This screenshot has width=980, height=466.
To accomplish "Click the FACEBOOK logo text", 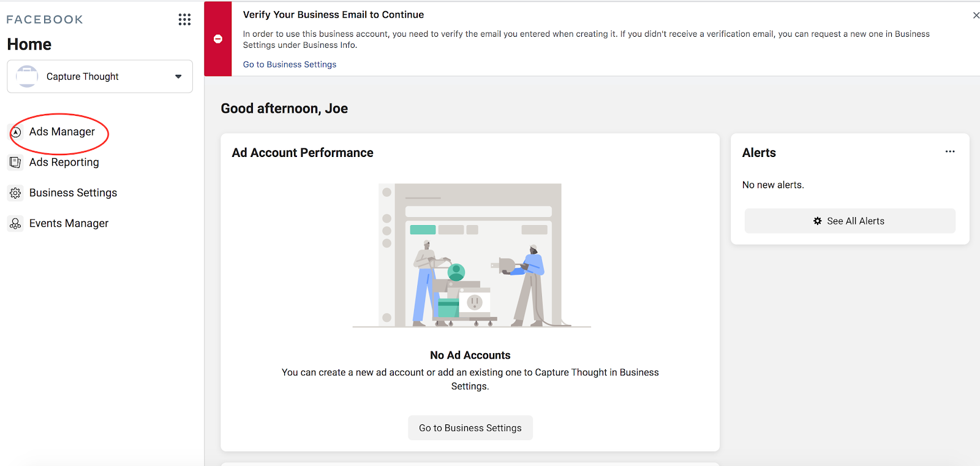I will (x=45, y=20).
